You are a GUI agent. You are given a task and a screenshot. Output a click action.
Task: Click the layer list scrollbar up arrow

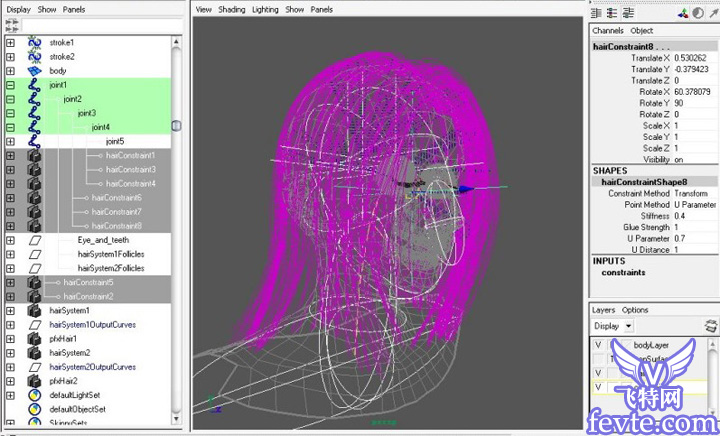712,344
